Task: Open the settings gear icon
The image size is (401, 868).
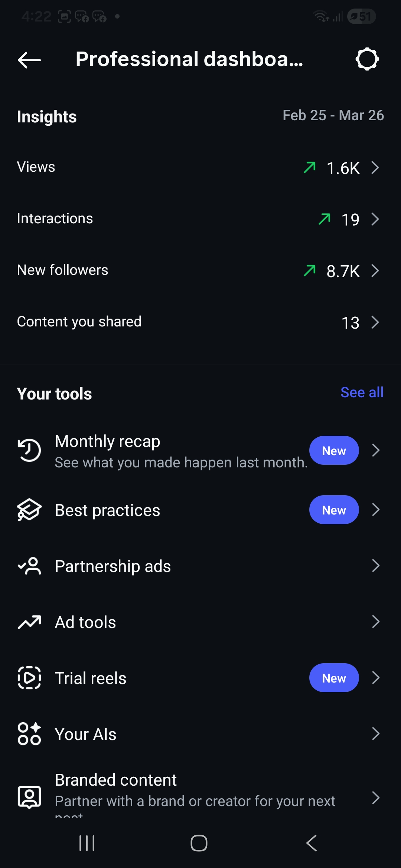Action: [367, 59]
